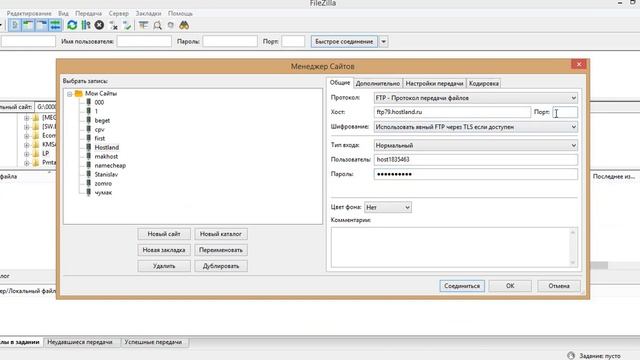Click the magnifier directory comparison icon
640x360 pixels.
point(157,25)
